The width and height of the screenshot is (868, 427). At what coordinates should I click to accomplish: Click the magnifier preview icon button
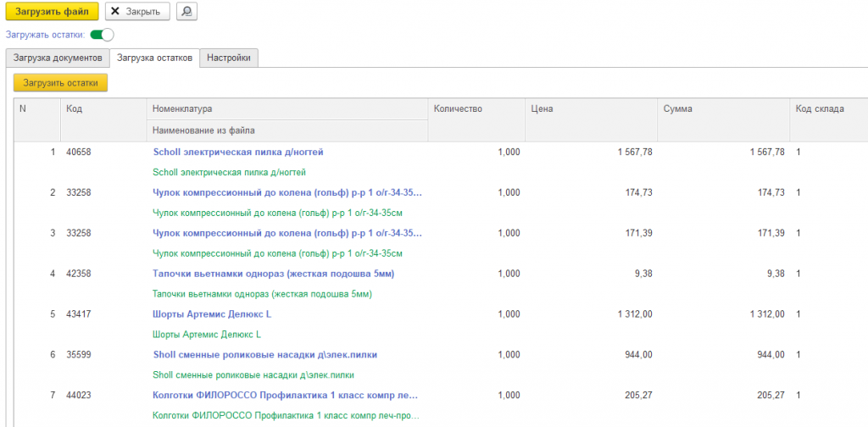(186, 11)
